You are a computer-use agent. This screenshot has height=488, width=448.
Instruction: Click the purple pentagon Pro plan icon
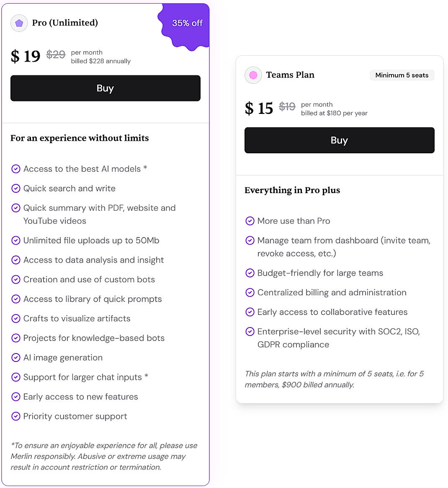[x=19, y=23]
